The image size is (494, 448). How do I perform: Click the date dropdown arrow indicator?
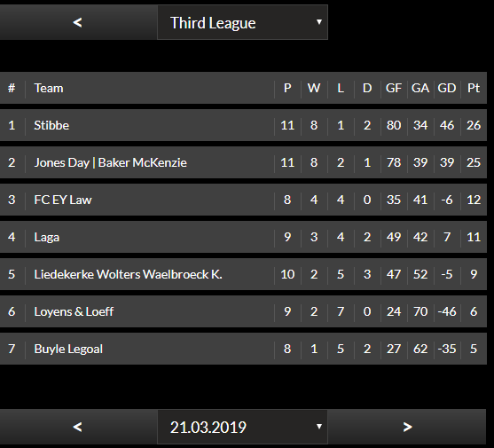[319, 426]
